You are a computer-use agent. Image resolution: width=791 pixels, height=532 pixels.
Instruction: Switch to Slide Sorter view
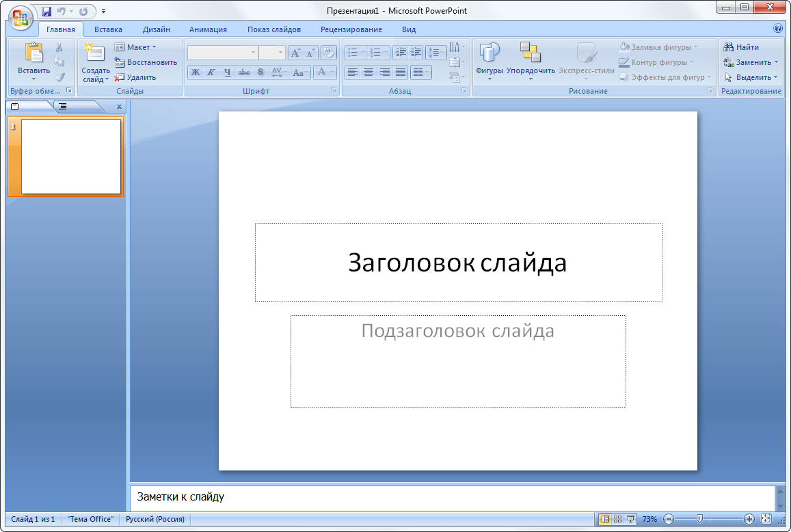[x=618, y=519]
